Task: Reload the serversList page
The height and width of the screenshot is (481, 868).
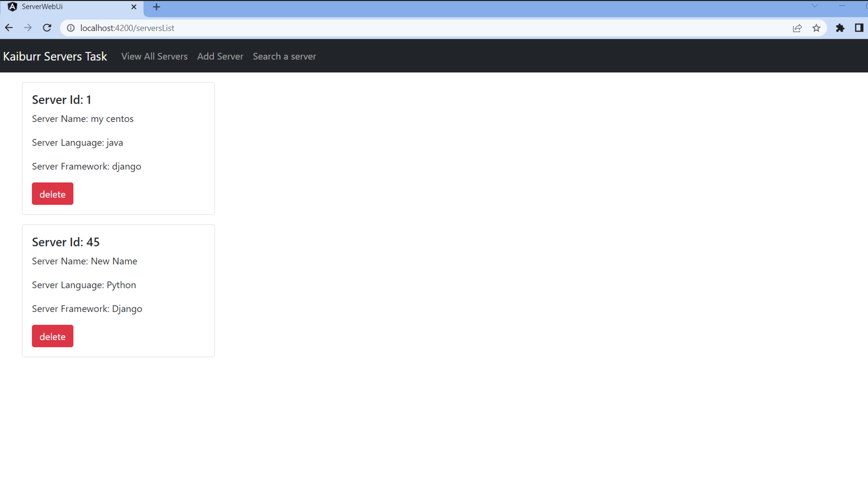Action: [x=47, y=27]
